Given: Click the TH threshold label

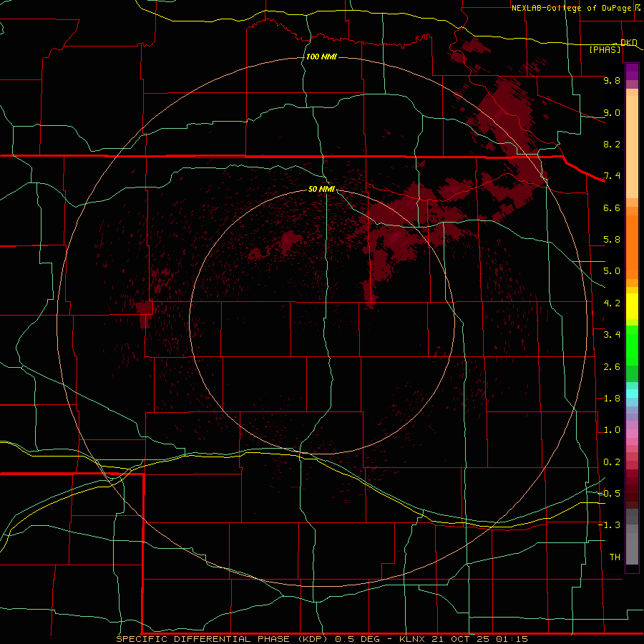Looking at the screenshot, I should 615,557.
